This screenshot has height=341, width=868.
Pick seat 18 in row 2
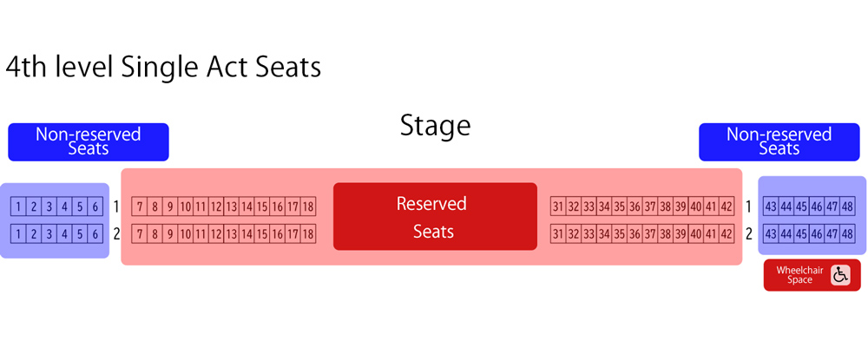click(308, 234)
